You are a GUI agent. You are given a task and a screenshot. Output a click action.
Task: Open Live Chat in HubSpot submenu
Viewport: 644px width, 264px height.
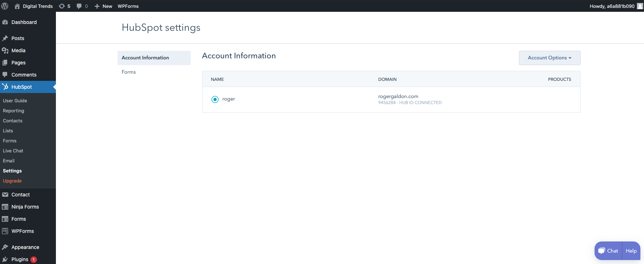click(x=13, y=151)
